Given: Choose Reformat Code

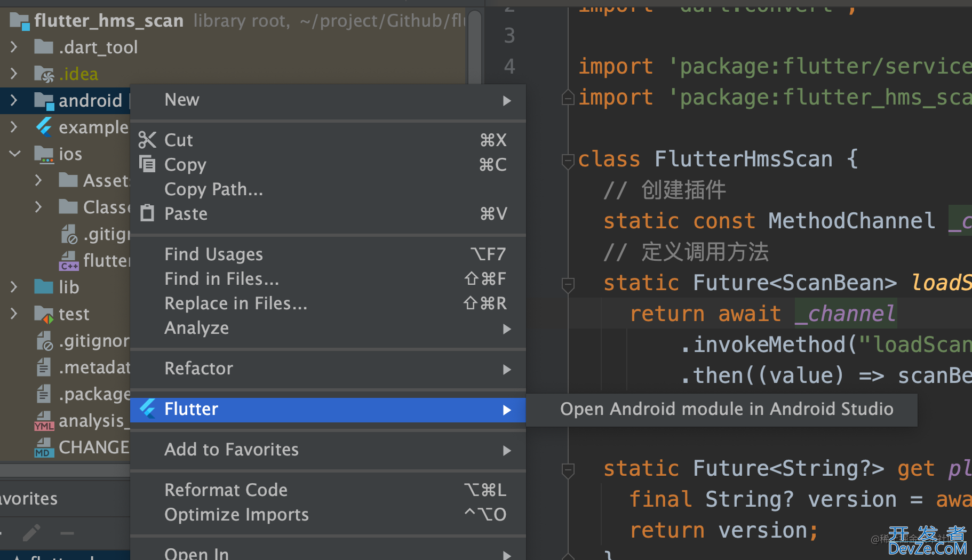Looking at the screenshot, I should coord(328,490).
